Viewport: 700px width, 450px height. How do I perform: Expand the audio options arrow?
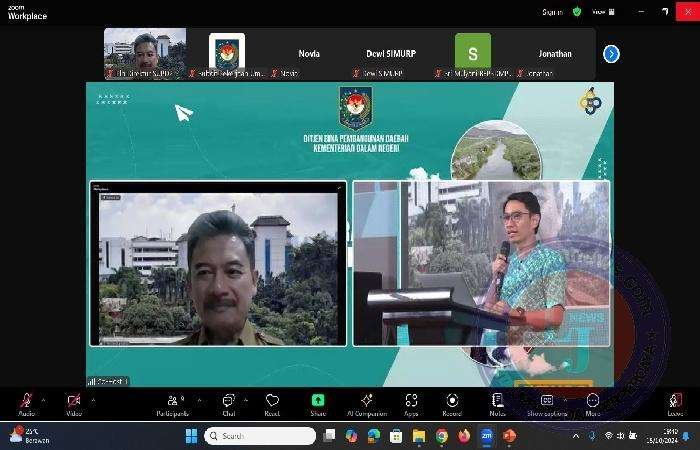coord(44,399)
